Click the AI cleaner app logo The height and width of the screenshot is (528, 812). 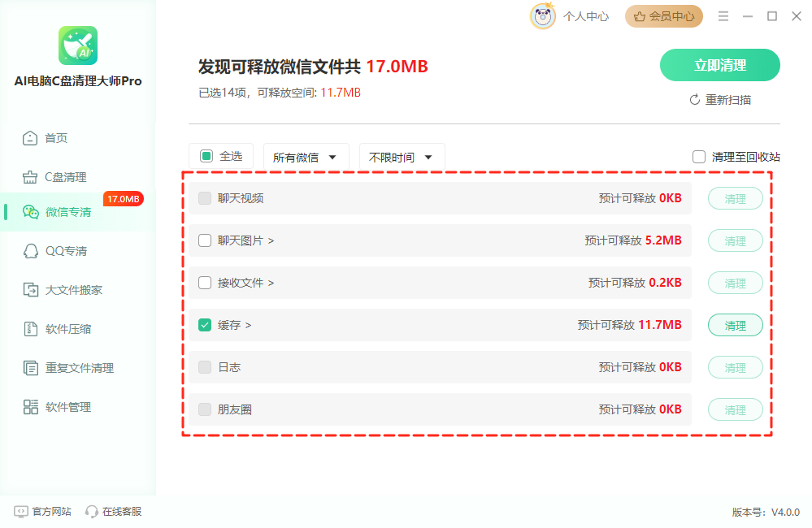[78, 45]
